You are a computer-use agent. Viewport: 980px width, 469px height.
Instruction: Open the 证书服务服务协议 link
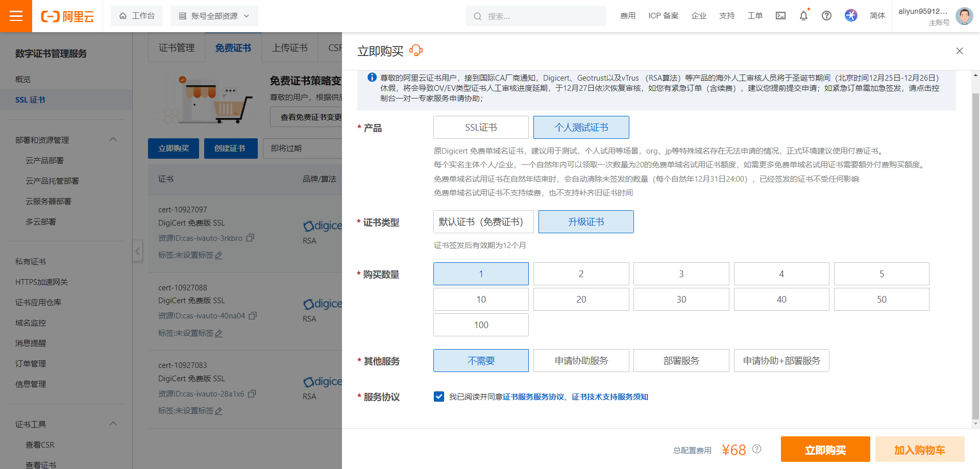click(x=533, y=397)
